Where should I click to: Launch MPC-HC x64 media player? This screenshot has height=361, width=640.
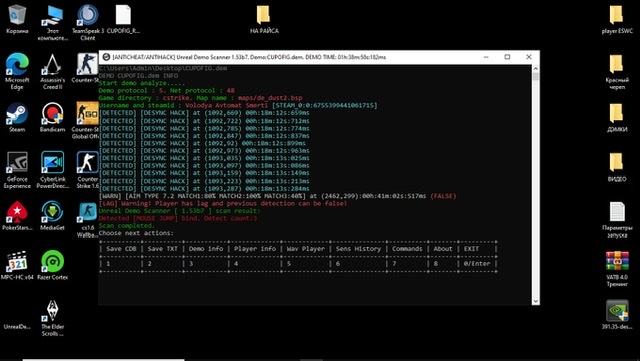point(17,265)
